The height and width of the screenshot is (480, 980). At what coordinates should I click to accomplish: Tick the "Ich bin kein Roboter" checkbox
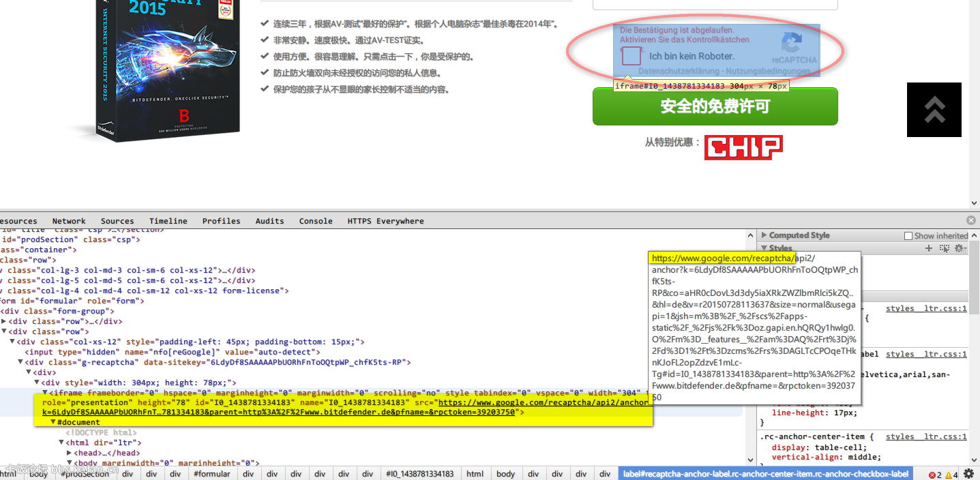[x=632, y=56]
